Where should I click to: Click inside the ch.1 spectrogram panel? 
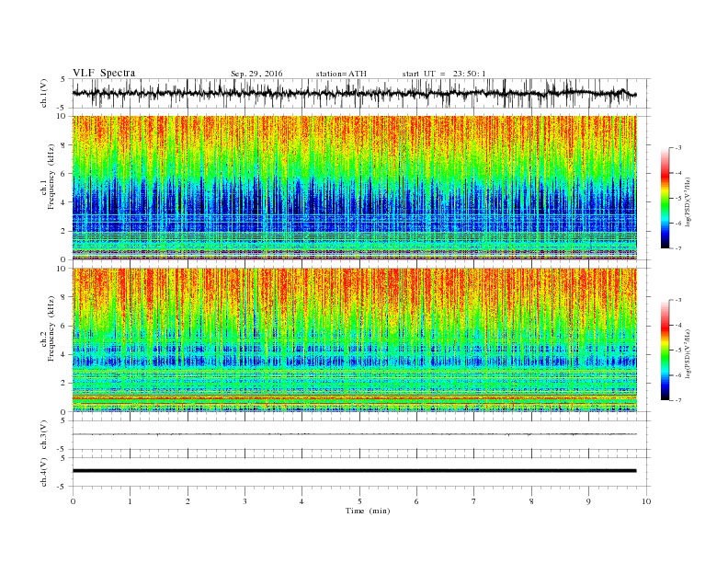point(354,188)
